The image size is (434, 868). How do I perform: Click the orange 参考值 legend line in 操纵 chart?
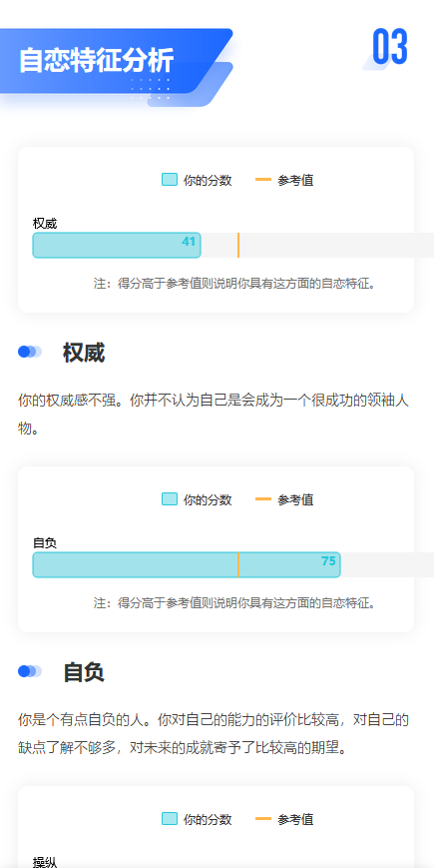(x=263, y=819)
